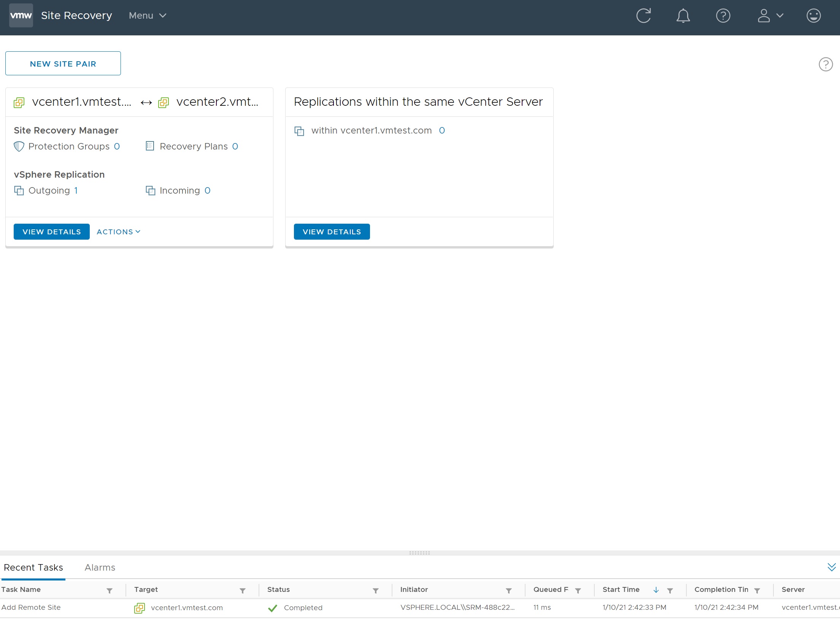
Task: Sort by Start Time arrow
Action: [656, 590]
